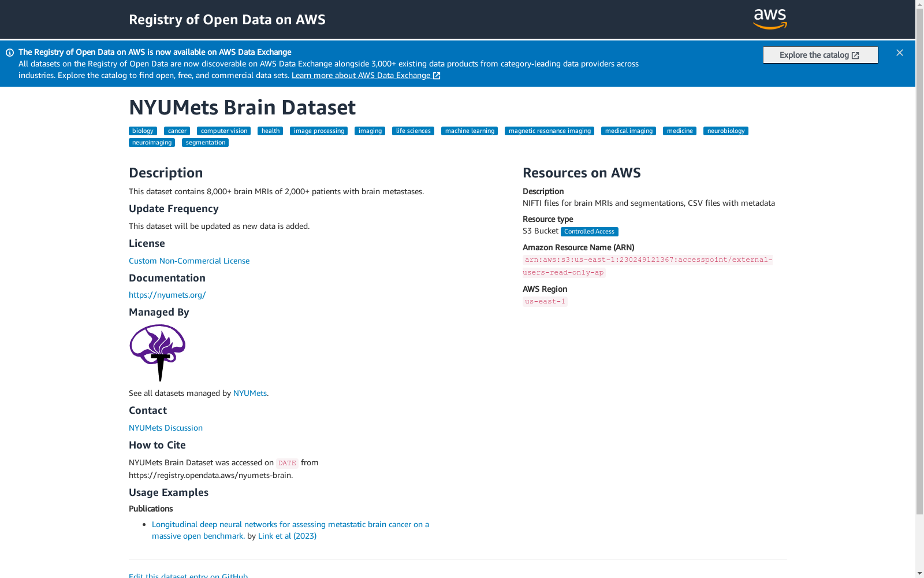Choose the medicine tag
924x578 pixels.
pos(680,131)
